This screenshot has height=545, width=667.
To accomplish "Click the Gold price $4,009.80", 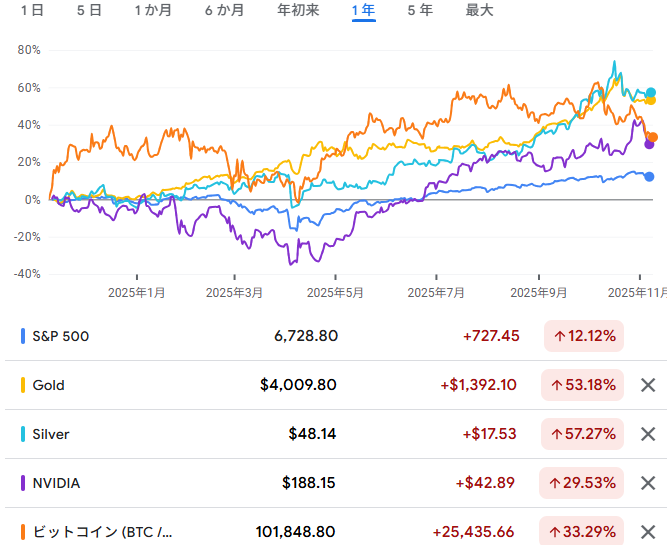I will [x=298, y=385].
